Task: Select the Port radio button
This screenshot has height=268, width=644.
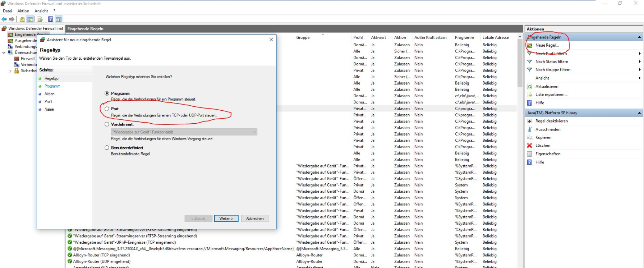Action: pos(107,109)
